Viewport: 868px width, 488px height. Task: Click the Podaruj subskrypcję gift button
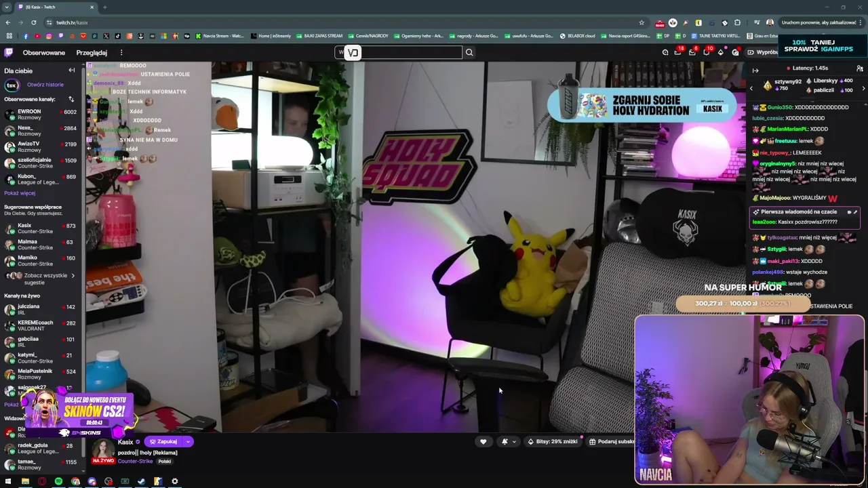click(x=612, y=441)
